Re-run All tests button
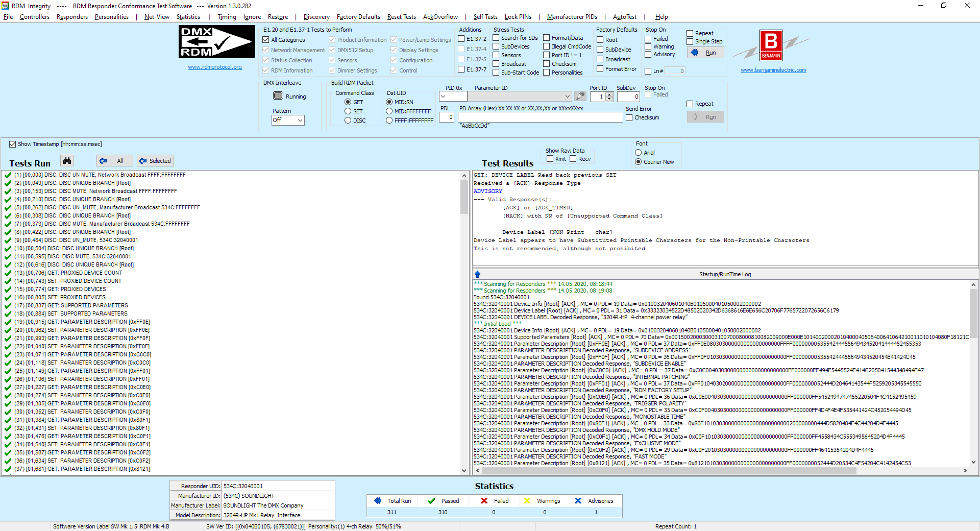 (114, 161)
